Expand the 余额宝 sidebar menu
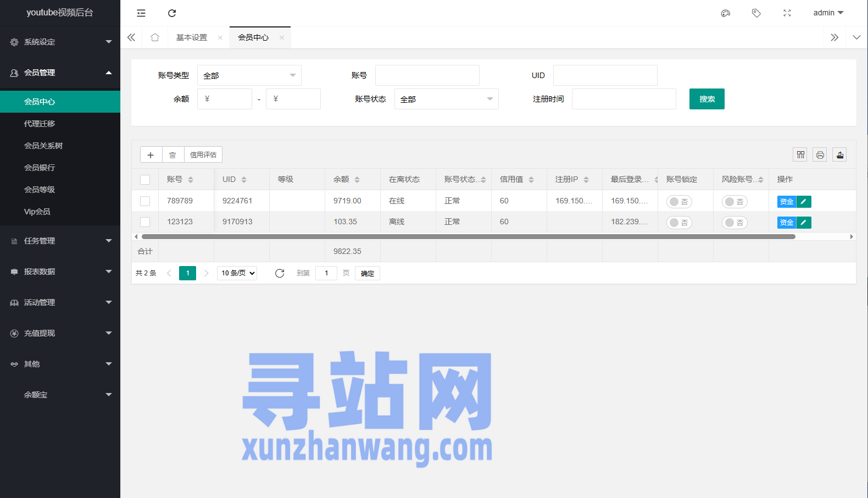This screenshot has width=868, height=498. pyautogui.click(x=60, y=395)
